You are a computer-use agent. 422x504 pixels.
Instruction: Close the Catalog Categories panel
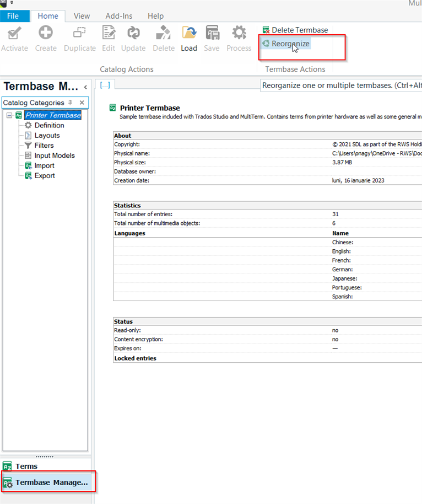pyautogui.click(x=82, y=103)
